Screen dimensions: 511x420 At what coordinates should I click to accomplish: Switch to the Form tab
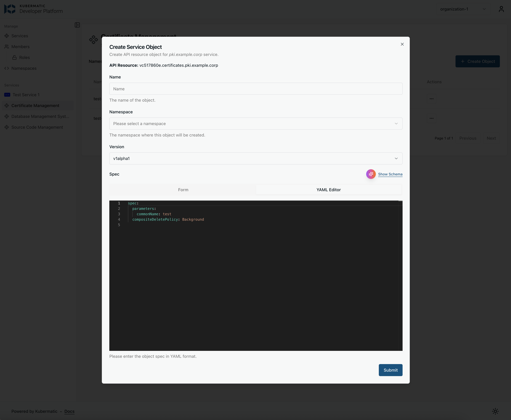point(183,190)
